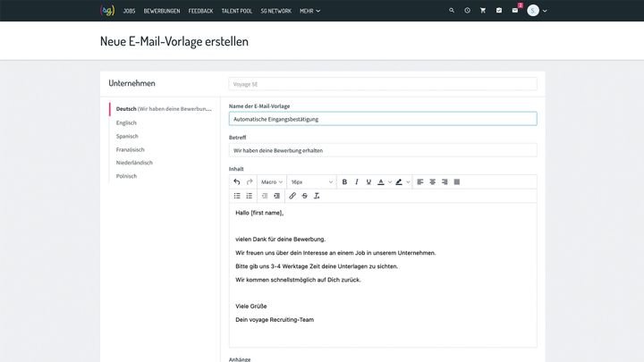This screenshot has width=644, height=362.
Task: Apply strikethrough formatting
Action: pos(304,196)
